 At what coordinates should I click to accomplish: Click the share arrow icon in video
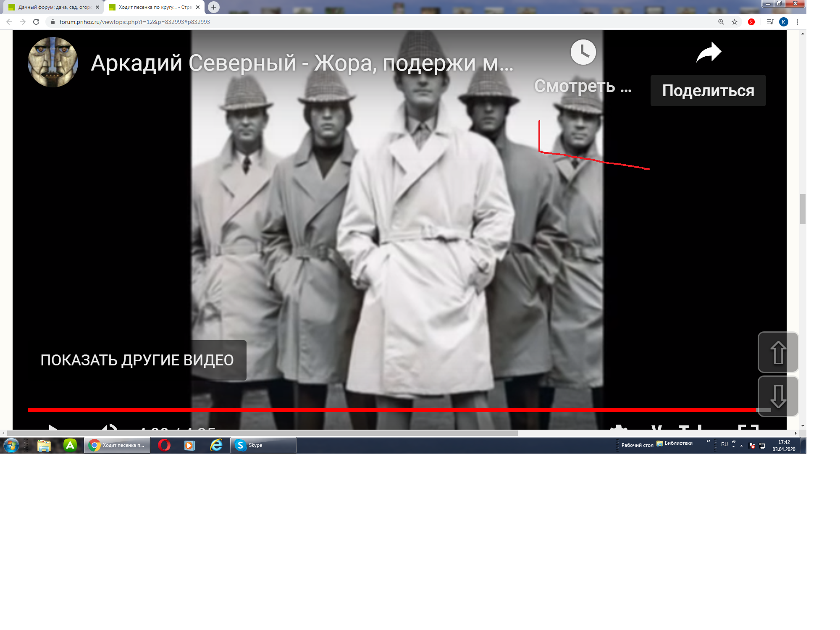tap(709, 52)
